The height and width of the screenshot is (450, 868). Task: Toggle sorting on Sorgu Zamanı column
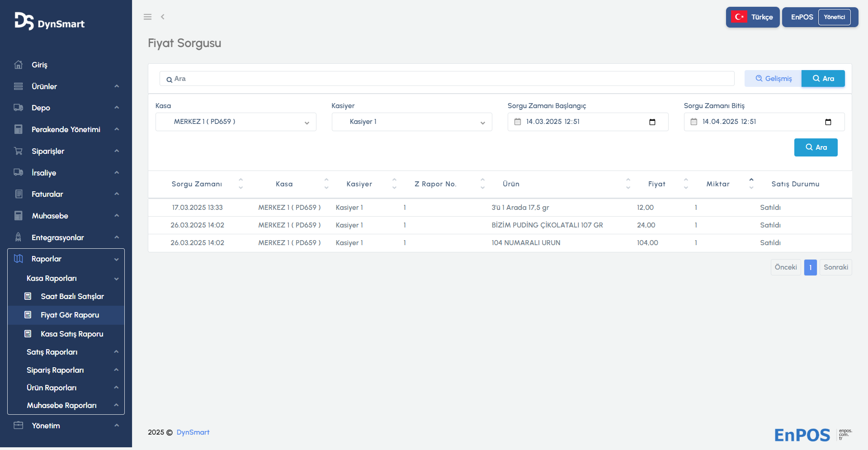[x=241, y=184]
